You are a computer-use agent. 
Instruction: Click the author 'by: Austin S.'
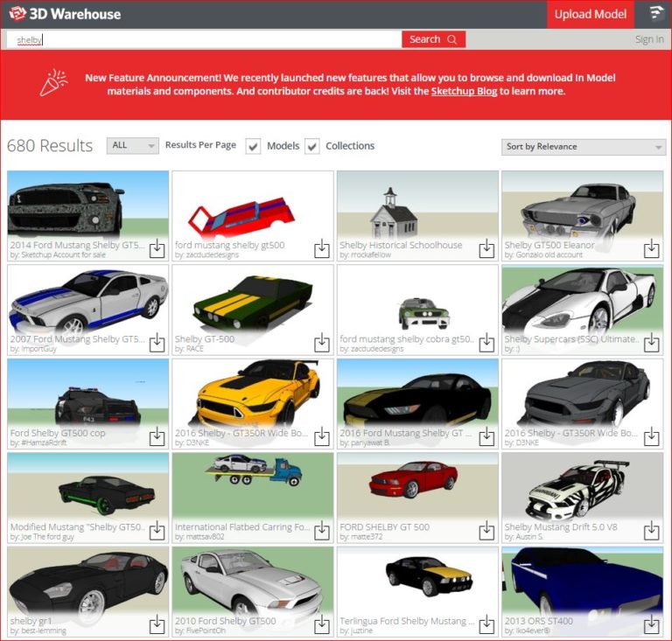(x=524, y=537)
